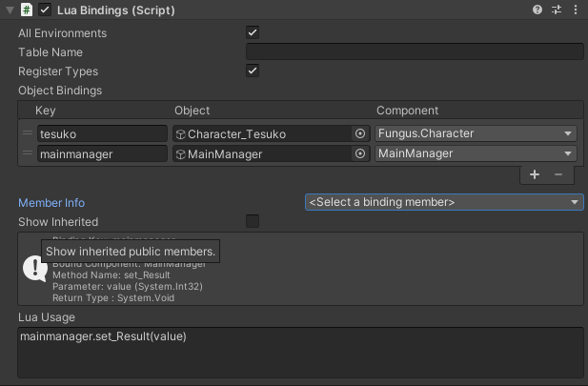This screenshot has width=588, height=386.
Task: Toggle the All Environments checkbox
Action: pos(253,33)
